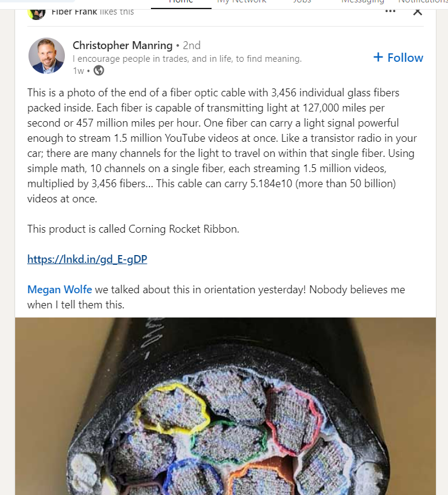Click the 2nd degree connection label
Viewport: 448px width, 495px height.
[192, 45]
